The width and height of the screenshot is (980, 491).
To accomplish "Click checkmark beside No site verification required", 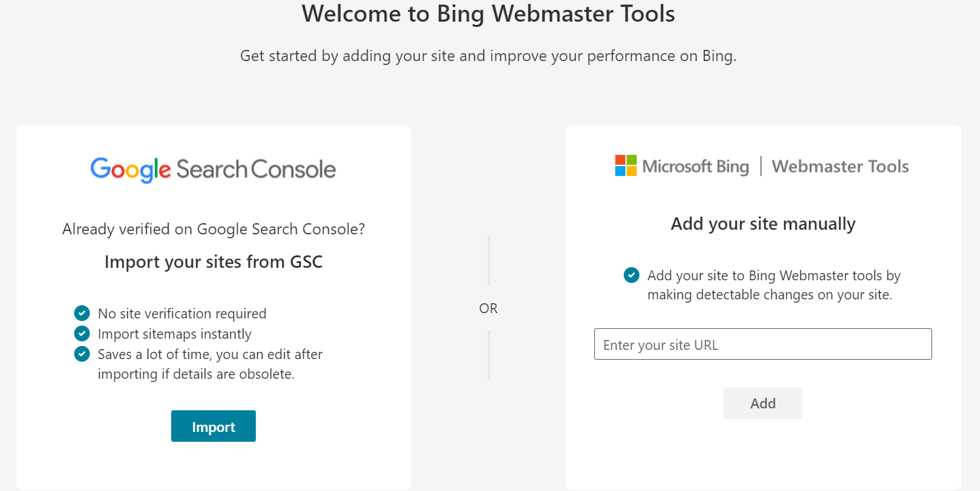I will click(x=82, y=313).
